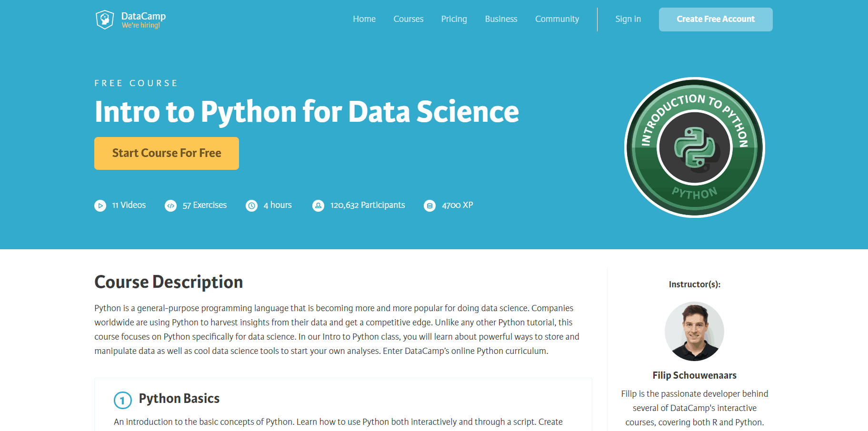Go to the Pricing page
This screenshot has height=431, width=868.
[x=454, y=19]
